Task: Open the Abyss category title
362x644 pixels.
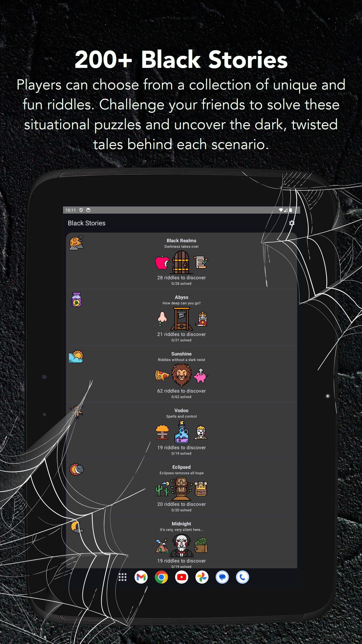Action: (181, 297)
